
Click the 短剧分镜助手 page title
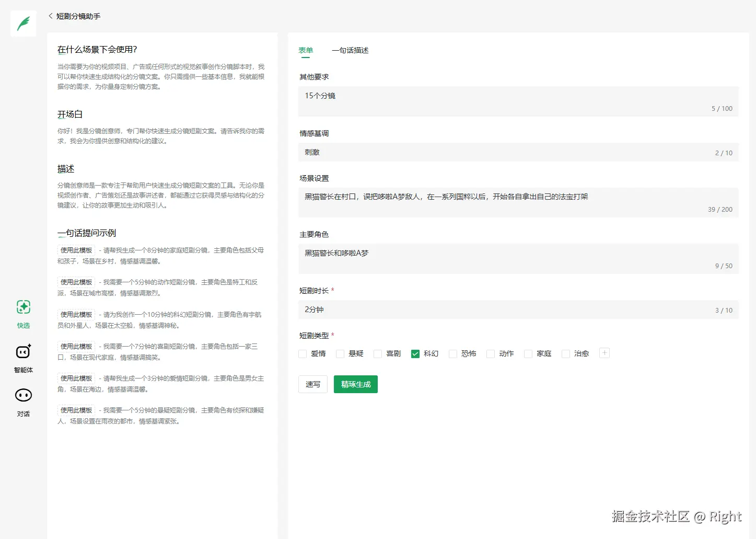(x=78, y=16)
